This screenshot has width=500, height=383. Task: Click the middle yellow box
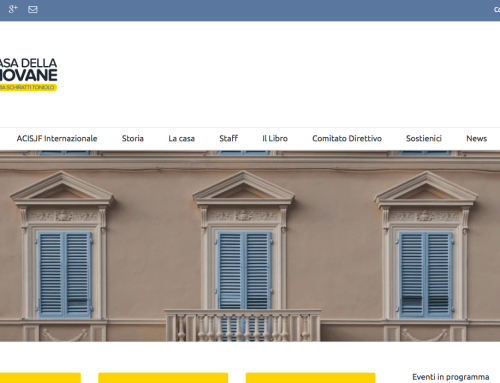[163, 378]
